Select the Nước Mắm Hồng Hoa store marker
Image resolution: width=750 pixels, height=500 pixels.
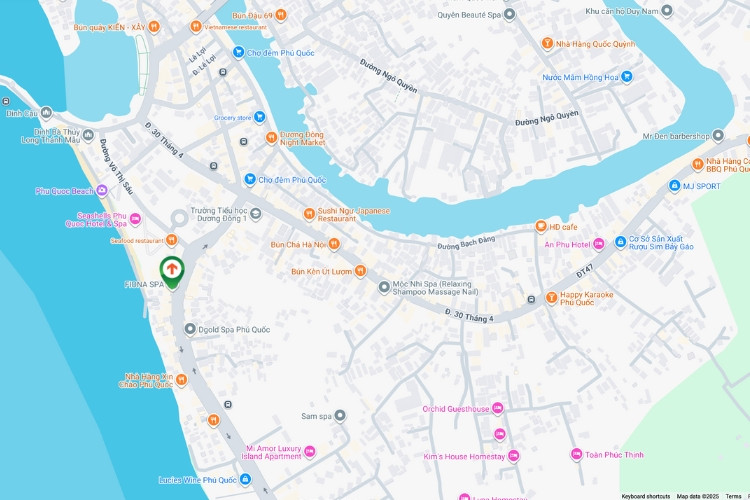[x=626, y=77]
